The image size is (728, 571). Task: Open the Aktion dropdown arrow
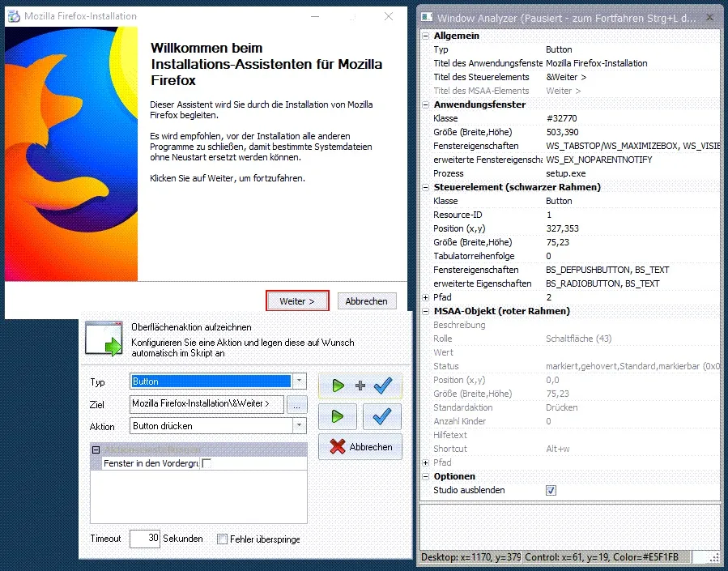(300, 426)
